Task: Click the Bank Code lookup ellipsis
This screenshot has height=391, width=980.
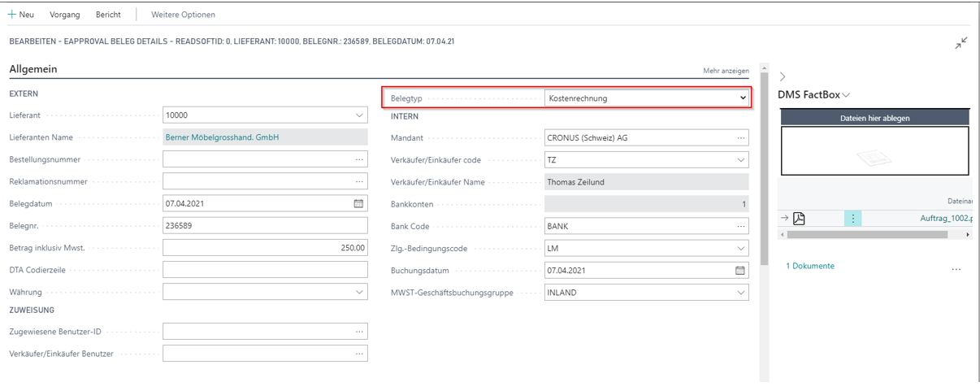Action: [x=740, y=226]
